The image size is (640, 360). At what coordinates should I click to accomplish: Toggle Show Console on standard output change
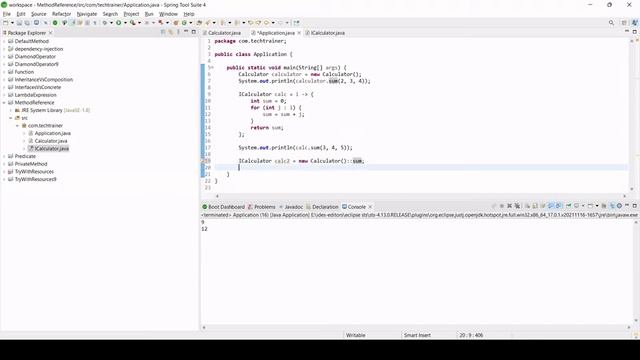pyautogui.click(x=550, y=206)
